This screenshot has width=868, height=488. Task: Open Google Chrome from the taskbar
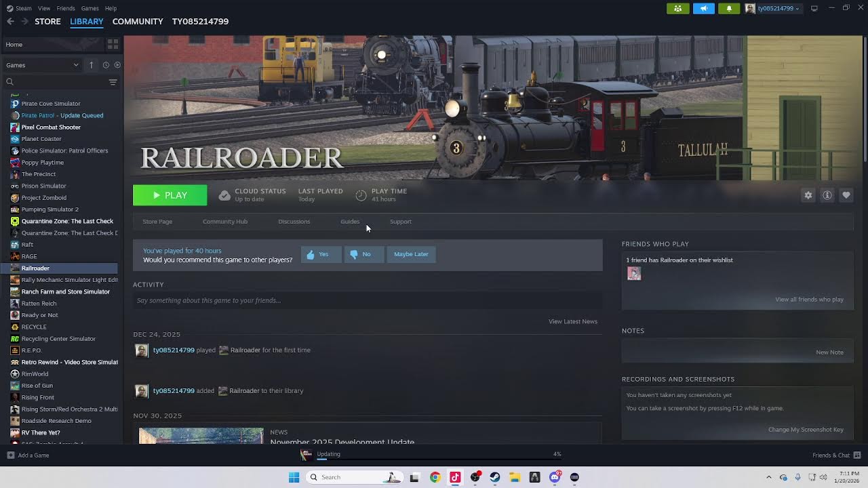pyautogui.click(x=435, y=477)
